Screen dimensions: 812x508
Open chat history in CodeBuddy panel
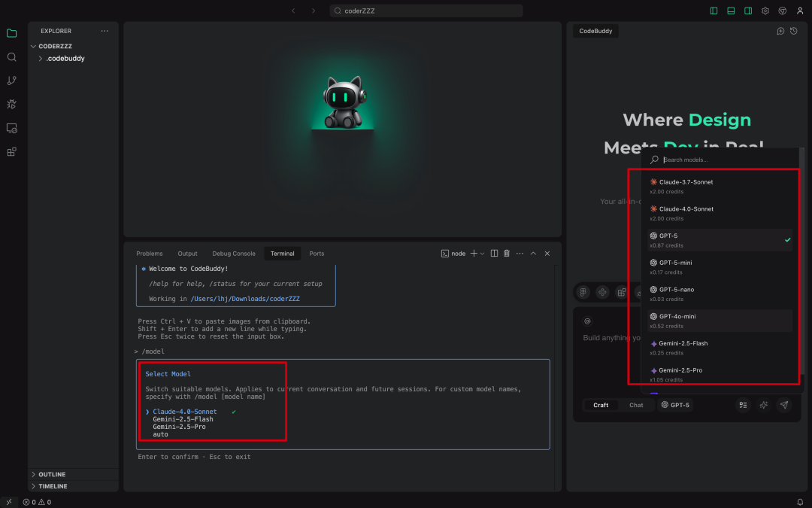pos(793,31)
